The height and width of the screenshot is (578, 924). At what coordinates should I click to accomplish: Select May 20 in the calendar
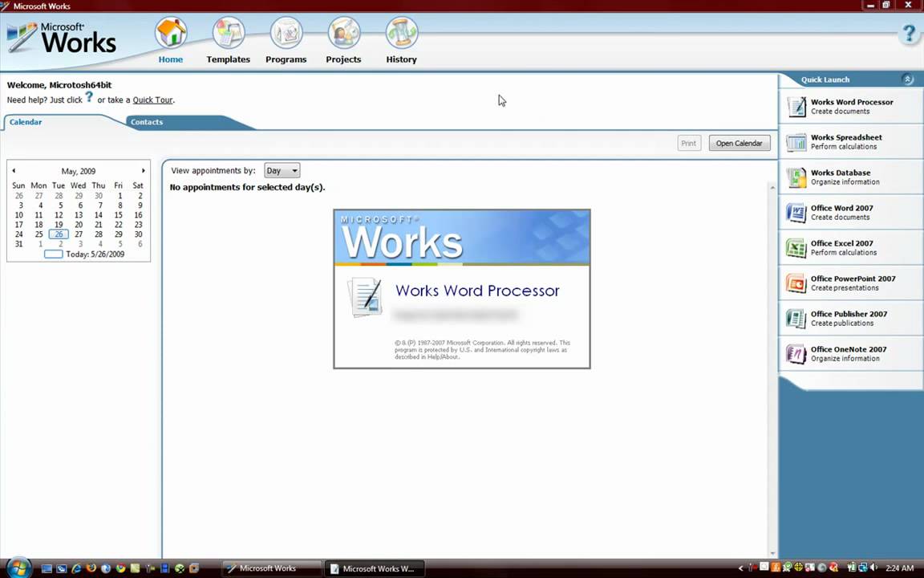coord(79,225)
